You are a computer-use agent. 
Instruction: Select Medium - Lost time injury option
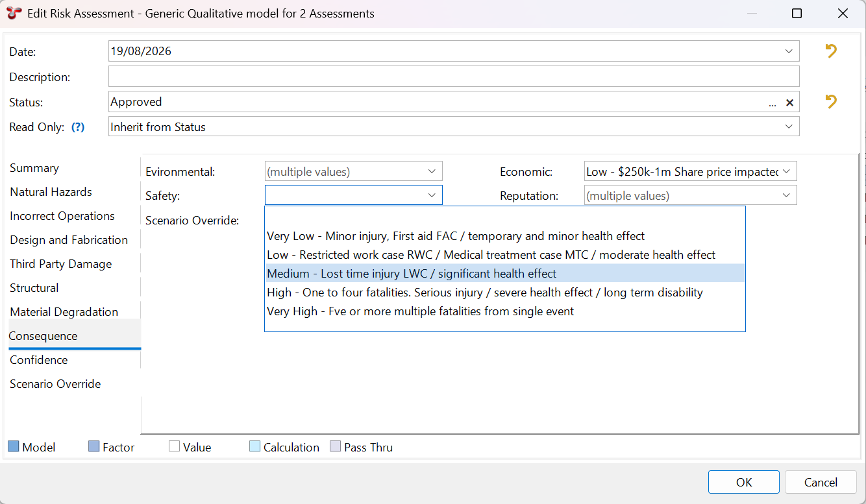pyautogui.click(x=504, y=274)
